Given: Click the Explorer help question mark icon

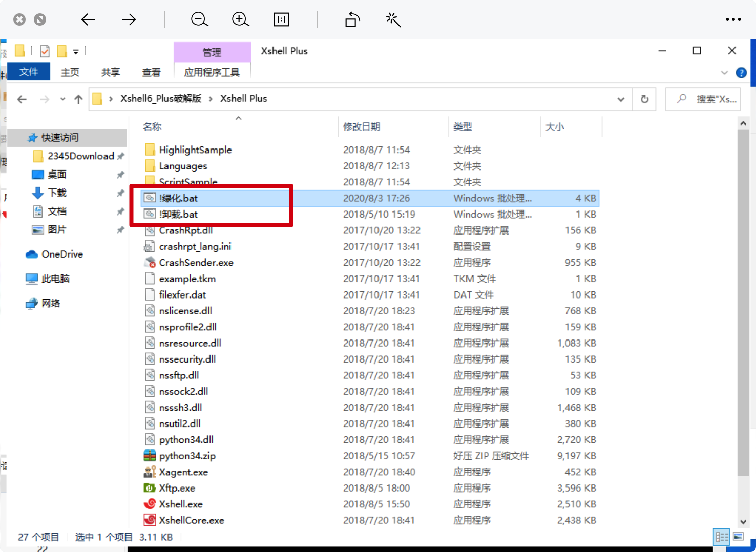Looking at the screenshot, I should (x=741, y=73).
